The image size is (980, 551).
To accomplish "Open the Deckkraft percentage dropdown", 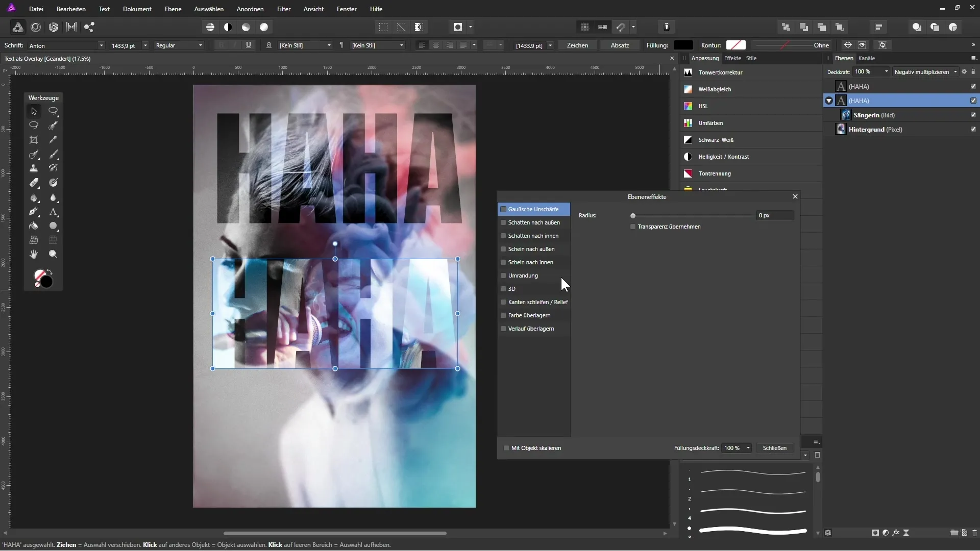I will tap(886, 72).
